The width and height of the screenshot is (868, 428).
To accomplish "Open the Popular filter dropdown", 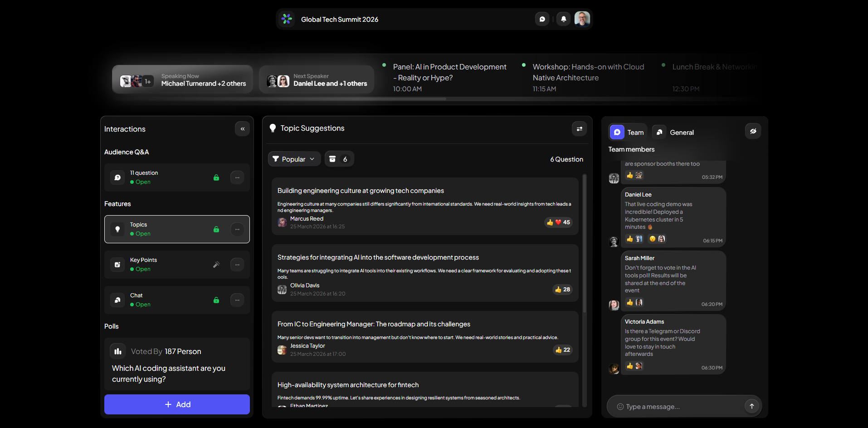I will tap(294, 159).
